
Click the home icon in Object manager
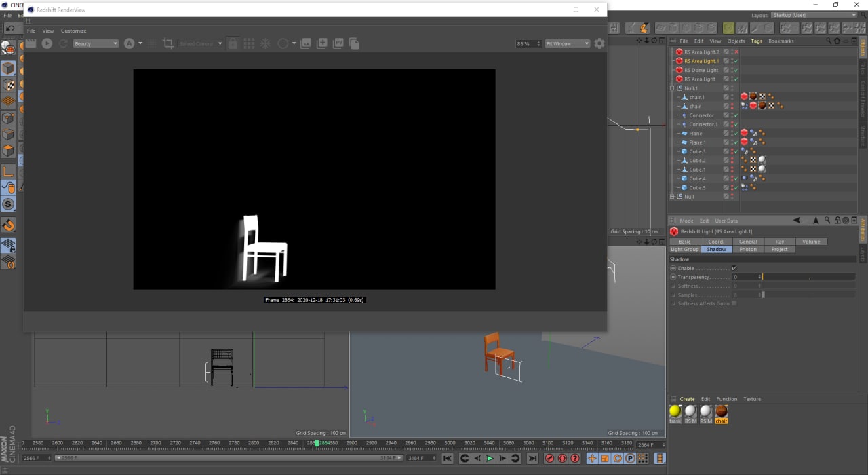coord(837,41)
